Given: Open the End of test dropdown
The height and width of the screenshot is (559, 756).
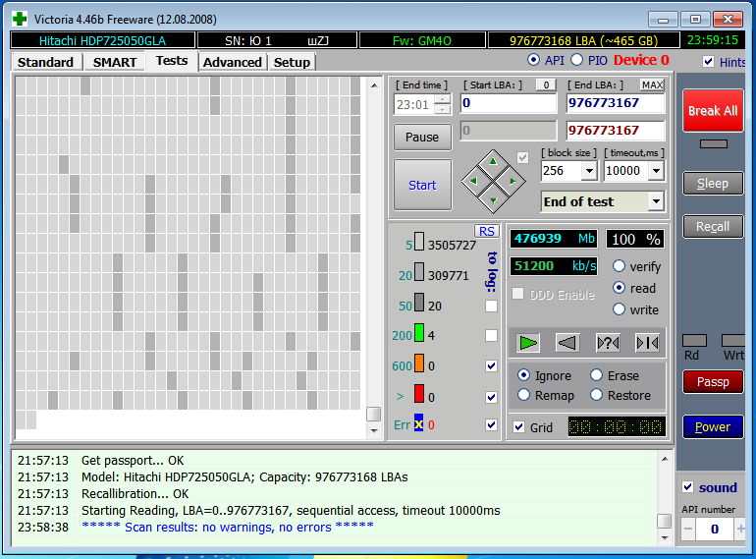Looking at the screenshot, I should tap(655, 201).
